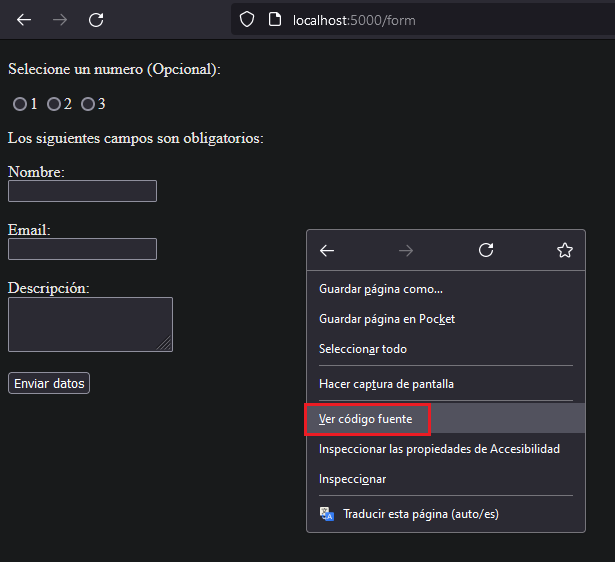
Task: Click the forward arrow in context menu
Action: pyautogui.click(x=406, y=250)
